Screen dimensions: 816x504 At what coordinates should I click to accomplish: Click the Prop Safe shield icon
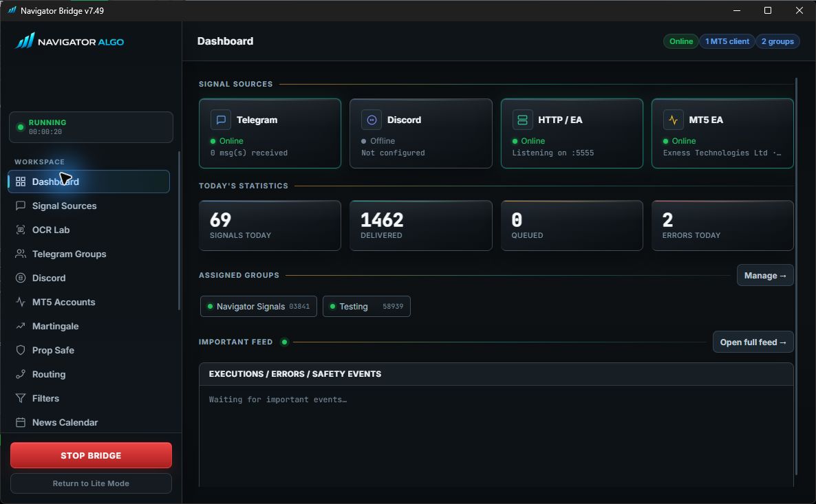20,350
